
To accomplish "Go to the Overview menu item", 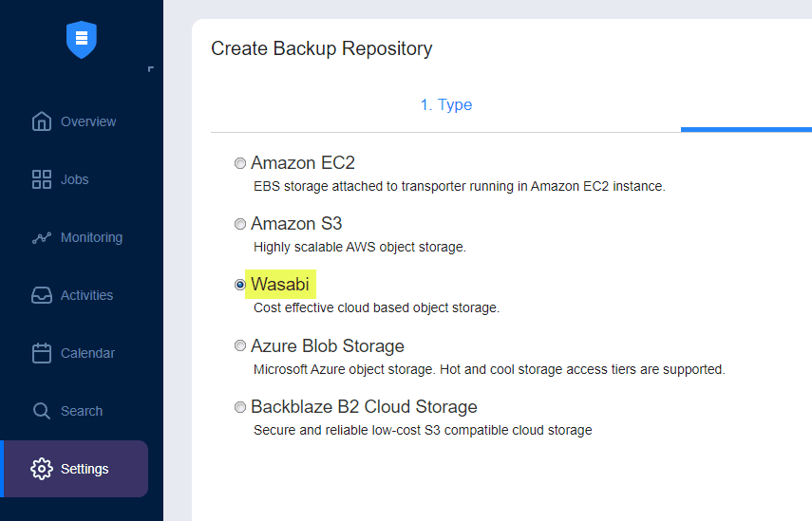I will (x=88, y=121).
